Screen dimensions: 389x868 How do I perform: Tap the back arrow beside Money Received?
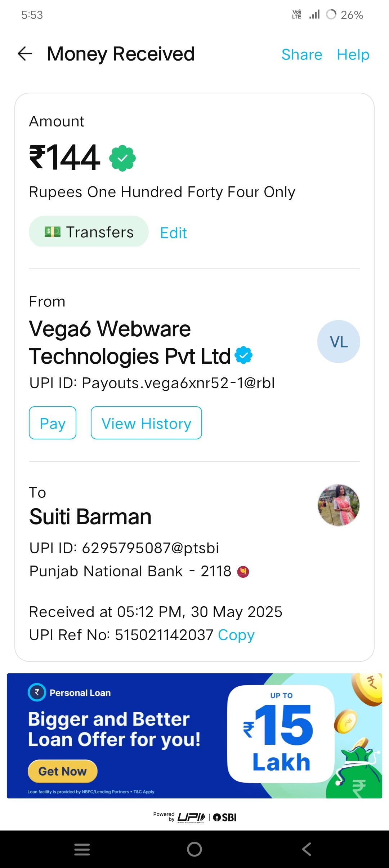25,54
